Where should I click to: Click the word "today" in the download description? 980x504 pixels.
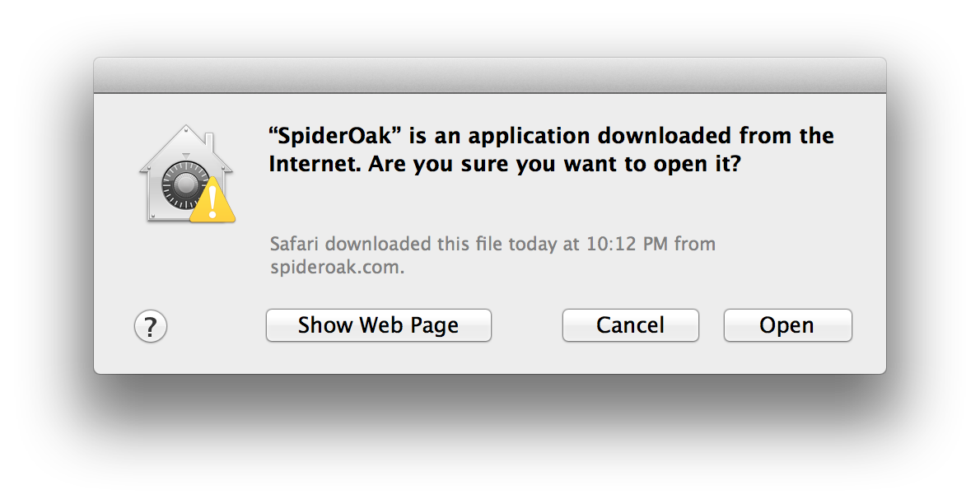coord(533,243)
